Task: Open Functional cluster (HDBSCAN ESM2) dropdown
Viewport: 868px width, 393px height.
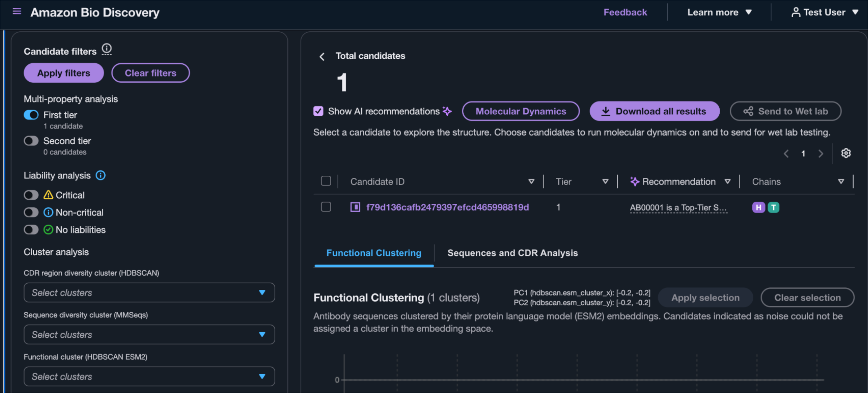Action: (x=149, y=376)
